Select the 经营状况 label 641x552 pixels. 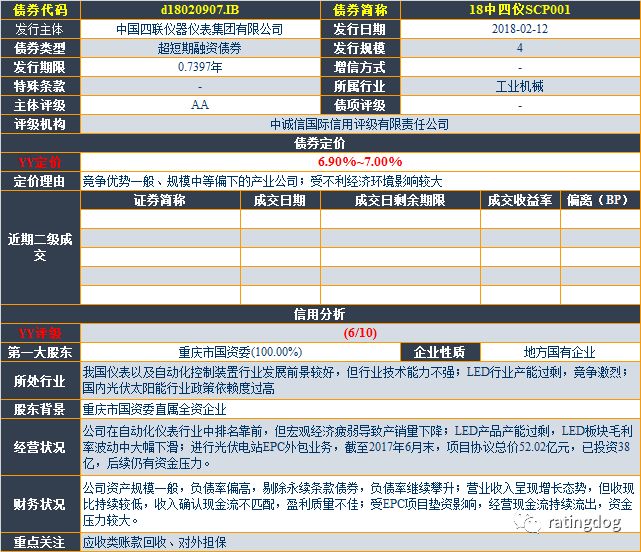(x=40, y=447)
